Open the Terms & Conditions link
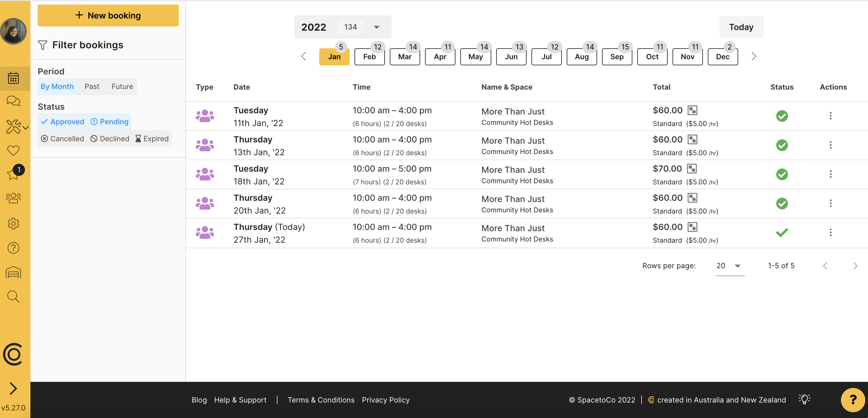Image resolution: width=868 pixels, height=418 pixels. point(321,400)
